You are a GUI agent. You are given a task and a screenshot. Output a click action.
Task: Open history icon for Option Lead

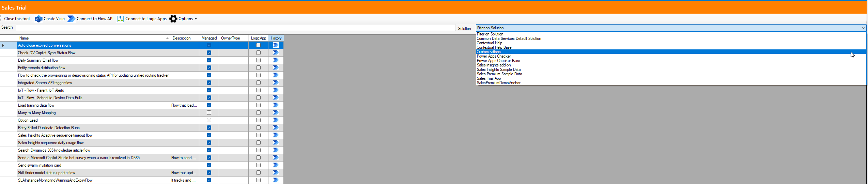(276, 120)
